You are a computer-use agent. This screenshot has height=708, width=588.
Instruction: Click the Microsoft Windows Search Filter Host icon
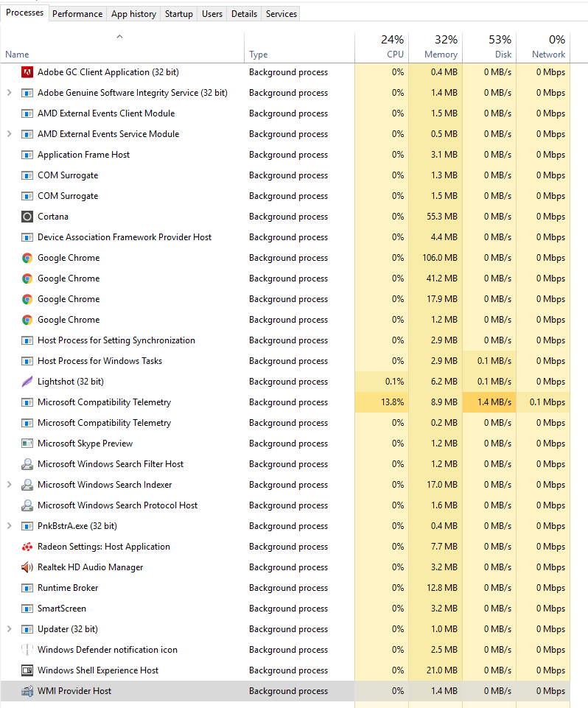coord(27,464)
